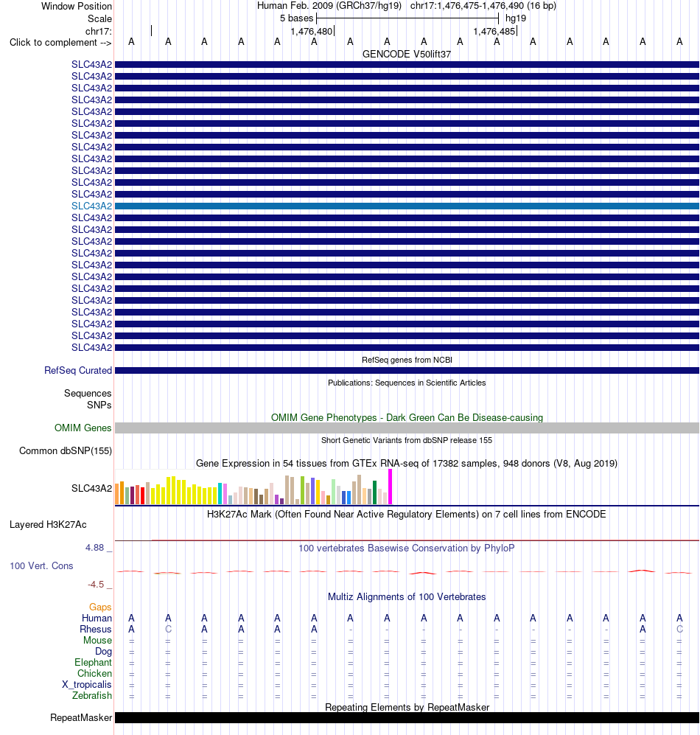Select the RefSeq Curated gene bar
Viewport: 700px width, 735px height.
407,371
